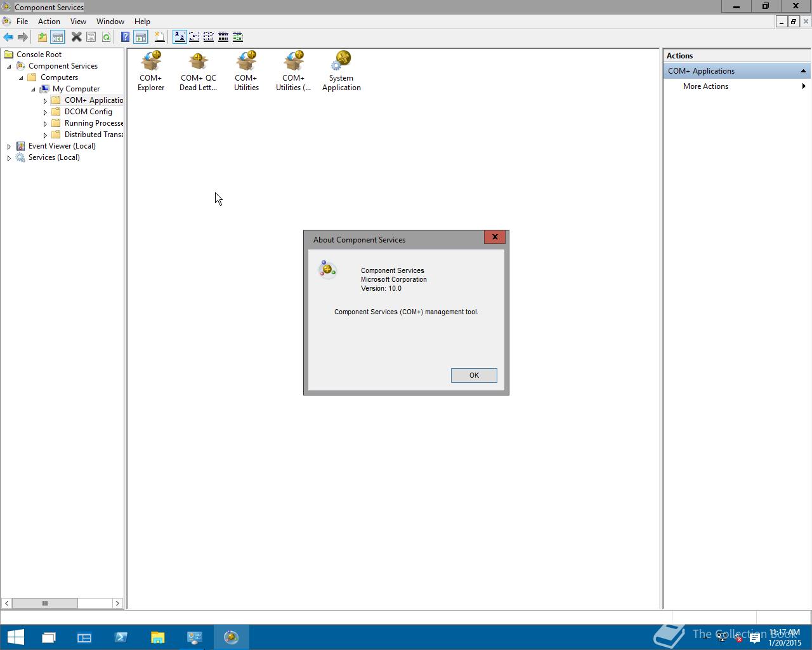Open the Help menu

[142, 21]
